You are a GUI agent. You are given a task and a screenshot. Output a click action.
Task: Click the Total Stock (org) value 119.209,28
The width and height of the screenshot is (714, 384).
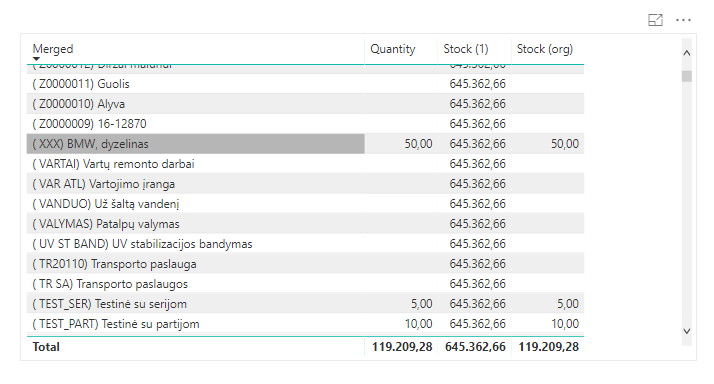point(549,347)
